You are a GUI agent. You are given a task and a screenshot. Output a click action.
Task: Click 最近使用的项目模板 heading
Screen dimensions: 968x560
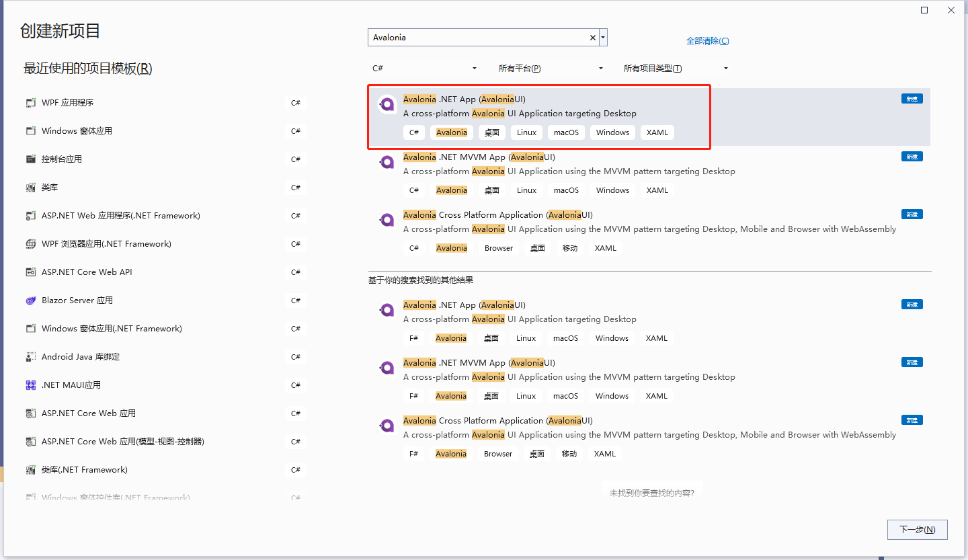(x=88, y=69)
